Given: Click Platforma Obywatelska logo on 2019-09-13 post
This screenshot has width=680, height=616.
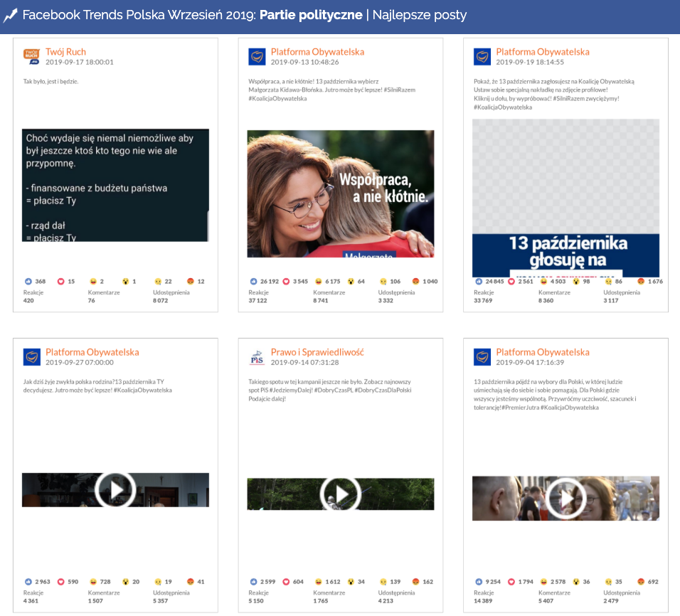Looking at the screenshot, I should [x=257, y=57].
